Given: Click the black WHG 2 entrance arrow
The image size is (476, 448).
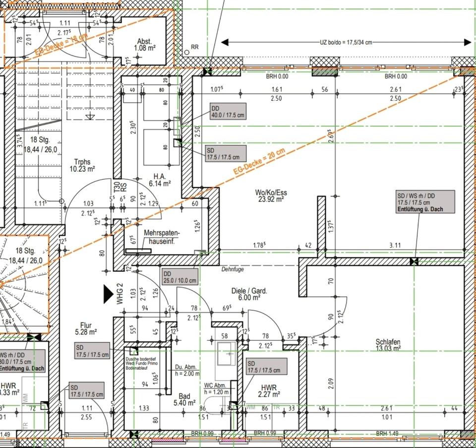Looking at the screenshot, I should pos(108,294).
